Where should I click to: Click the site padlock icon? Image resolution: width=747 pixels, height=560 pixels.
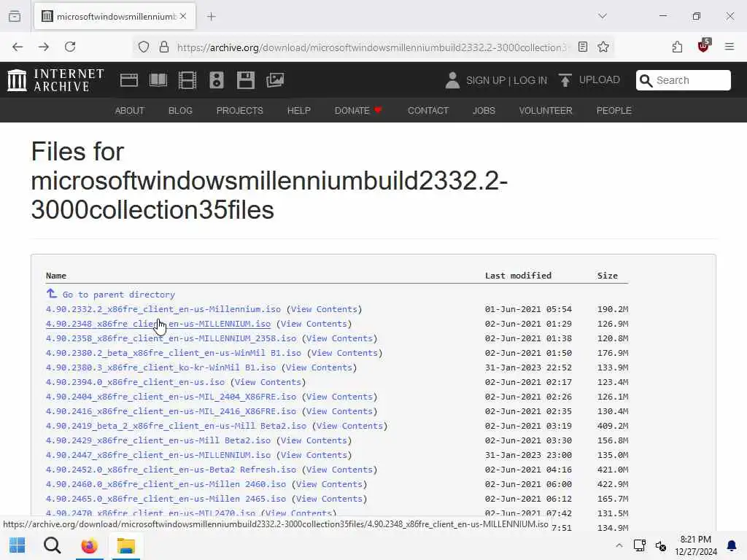pyautogui.click(x=164, y=47)
